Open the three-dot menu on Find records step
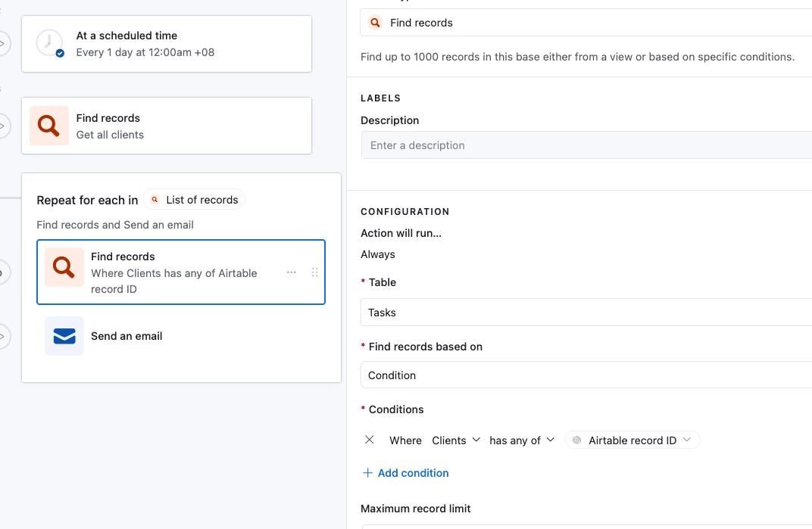 pyautogui.click(x=291, y=272)
